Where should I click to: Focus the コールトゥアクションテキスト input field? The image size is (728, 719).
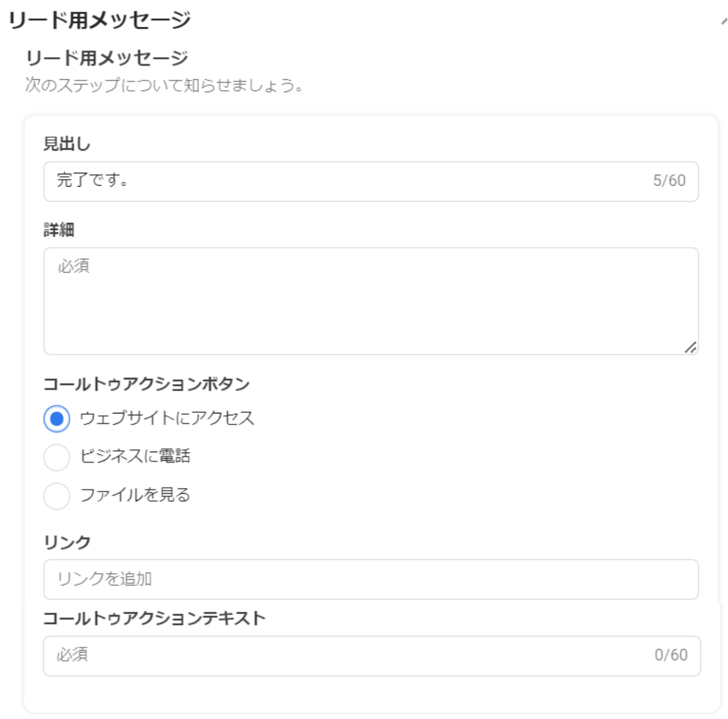pyautogui.click(x=346, y=655)
